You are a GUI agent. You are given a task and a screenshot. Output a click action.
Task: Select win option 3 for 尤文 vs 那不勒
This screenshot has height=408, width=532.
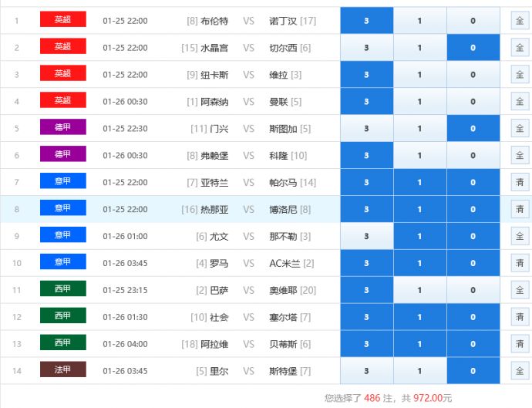[x=366, y=236]
